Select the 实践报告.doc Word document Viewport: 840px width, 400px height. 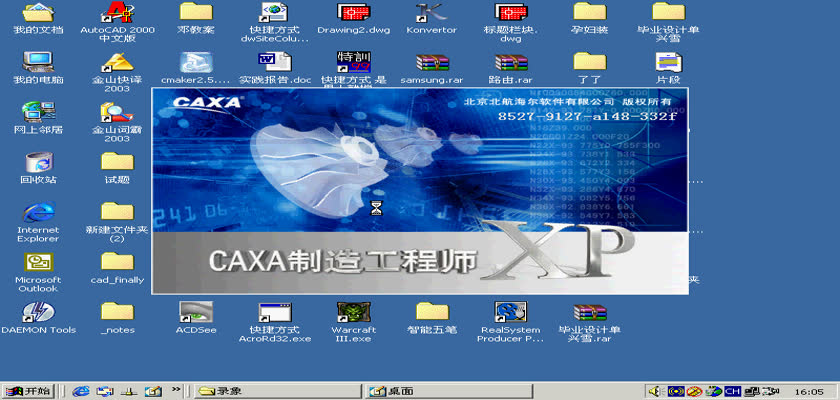tap(275, 68)
